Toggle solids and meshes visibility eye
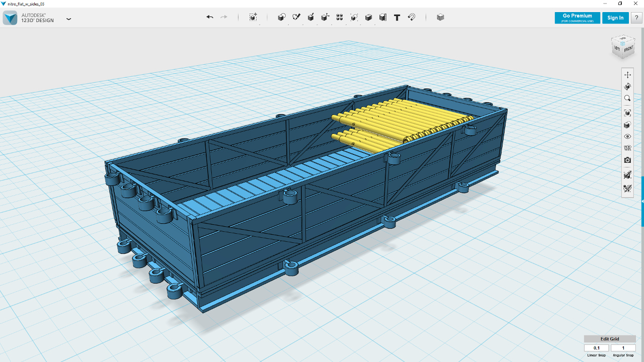 pyautogui.click(x=627, y=136)
